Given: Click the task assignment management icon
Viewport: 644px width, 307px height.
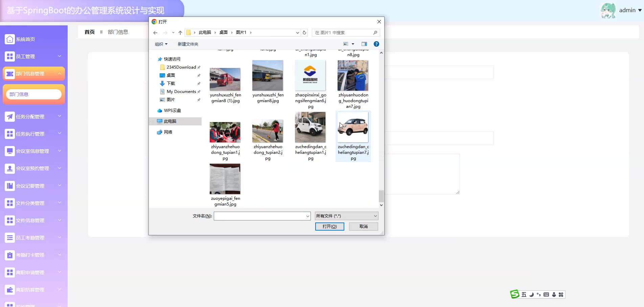Looking at the screenshot, I should [x=10, y=117].
